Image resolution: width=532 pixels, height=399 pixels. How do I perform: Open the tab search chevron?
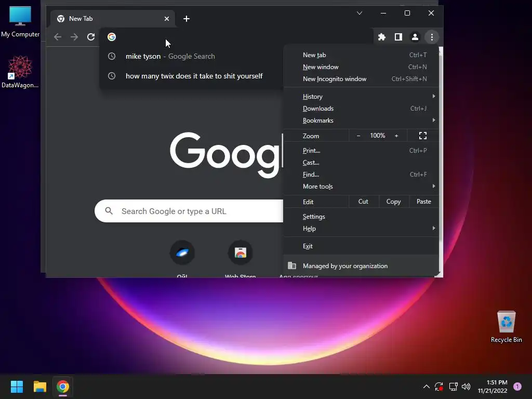(x=360, y=13)
